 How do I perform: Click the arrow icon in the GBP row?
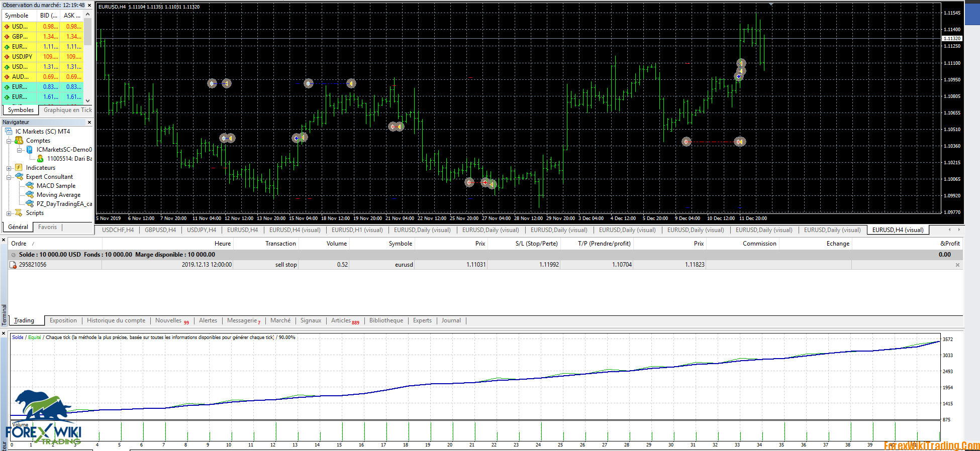click(x=7, y=37)
